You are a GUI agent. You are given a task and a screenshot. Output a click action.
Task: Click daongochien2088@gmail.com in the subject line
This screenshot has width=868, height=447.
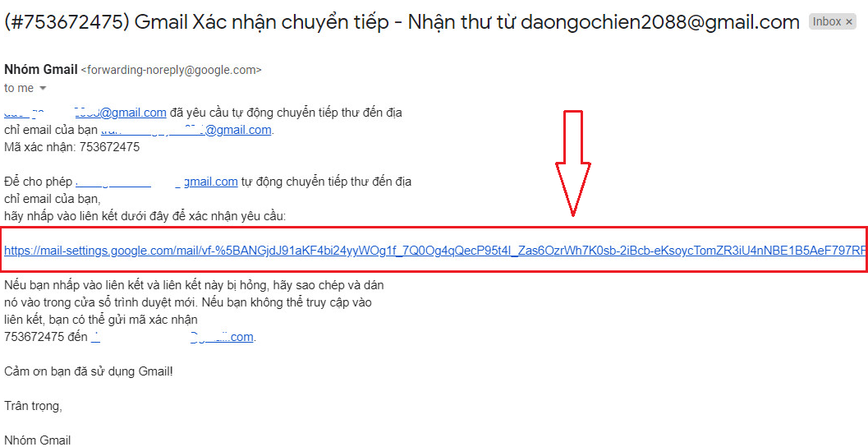click(670, 22)
